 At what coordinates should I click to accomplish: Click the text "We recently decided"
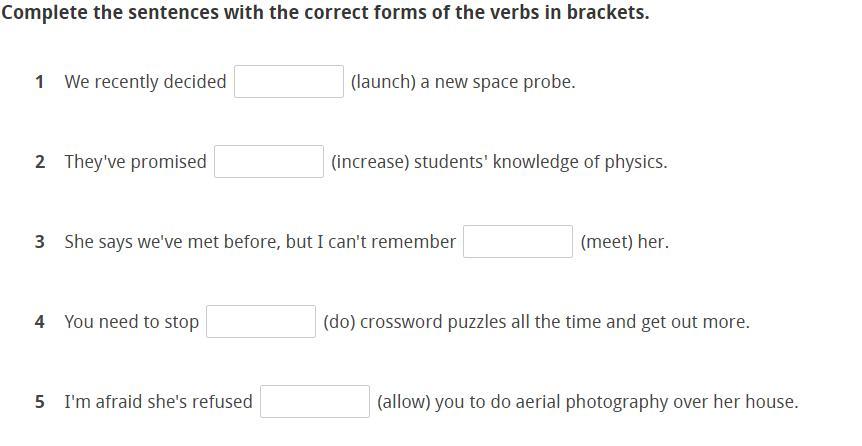pyautogui.click(x=145, y=82)
